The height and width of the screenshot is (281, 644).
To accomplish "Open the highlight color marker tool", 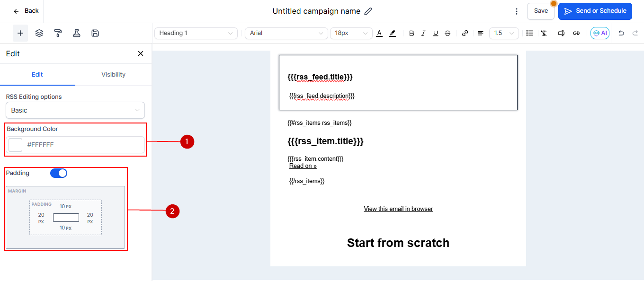I will click(392, 33).
